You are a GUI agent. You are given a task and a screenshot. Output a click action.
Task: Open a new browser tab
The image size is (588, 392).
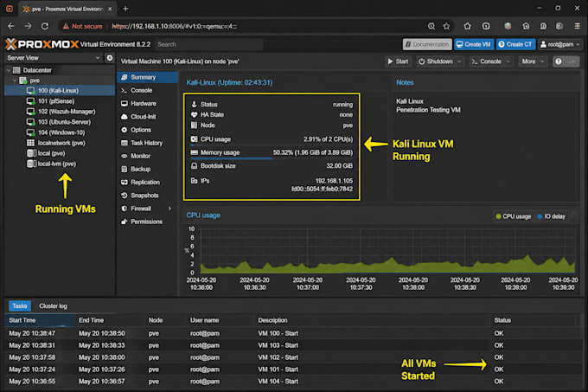pyautogui.click(x=125, y=9)
